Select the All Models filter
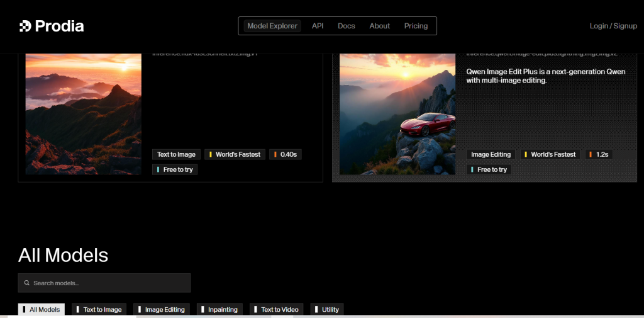This screenshot has height=318, width=644. click(x=42, y=309)
